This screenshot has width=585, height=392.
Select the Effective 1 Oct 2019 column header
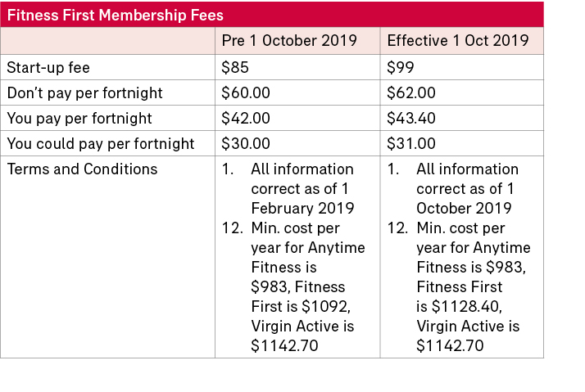[x=457, y=41]
